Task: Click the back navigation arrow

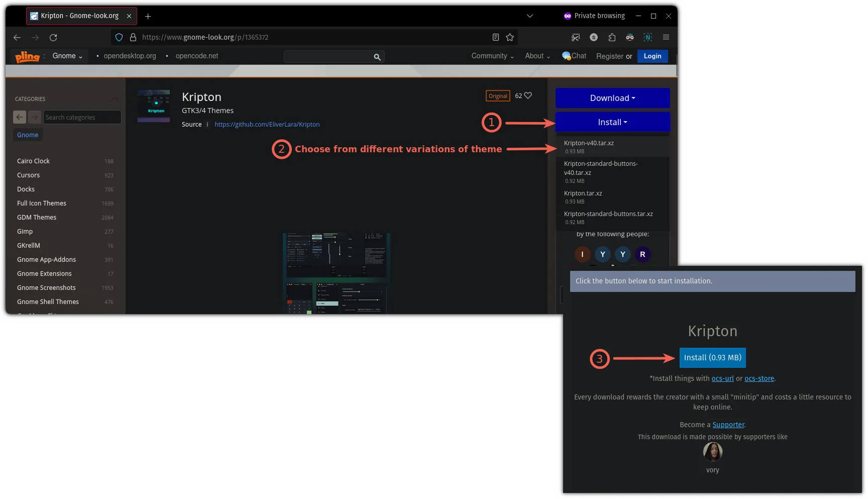Action: tap(17, 37)
